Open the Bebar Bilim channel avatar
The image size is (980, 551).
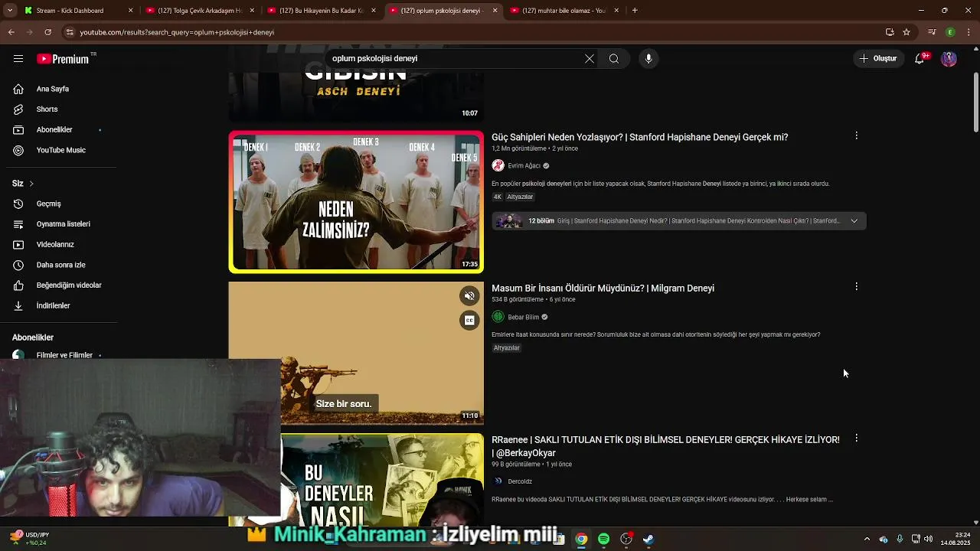coord(498,317)
